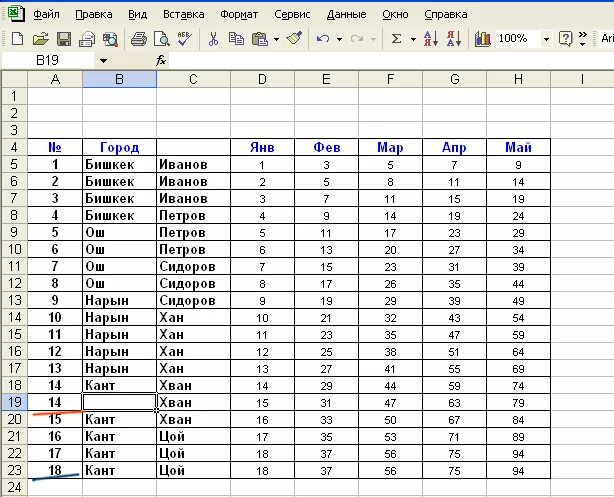
Task: Click the Print toolbar icon
Action: click(x=138, y=39)
